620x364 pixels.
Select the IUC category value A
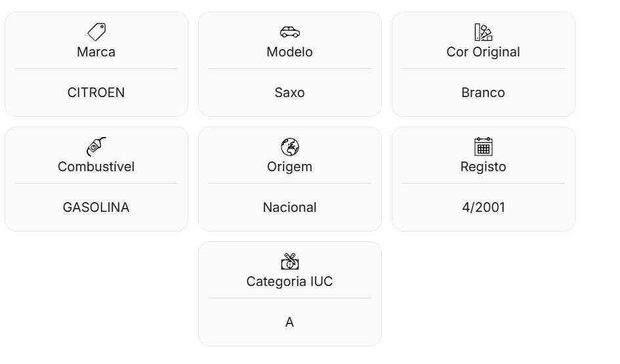click(289, 322)
